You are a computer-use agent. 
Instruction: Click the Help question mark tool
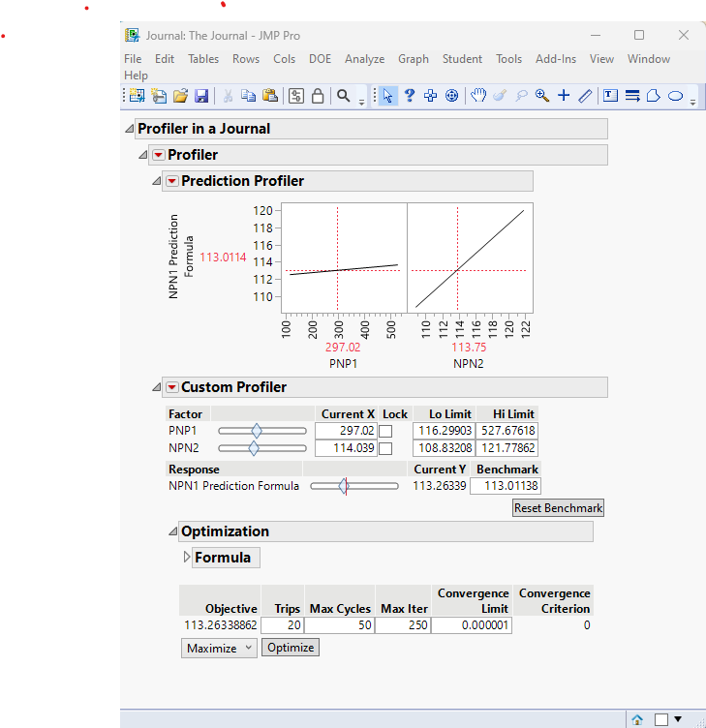tap(410, 96)
